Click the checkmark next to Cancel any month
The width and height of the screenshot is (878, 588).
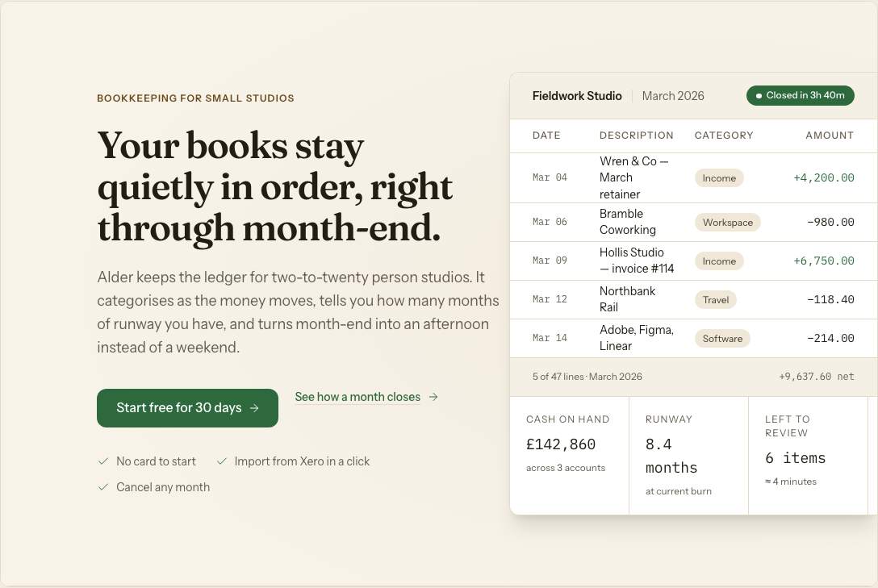pyautogui.click(x=103, y=486)
